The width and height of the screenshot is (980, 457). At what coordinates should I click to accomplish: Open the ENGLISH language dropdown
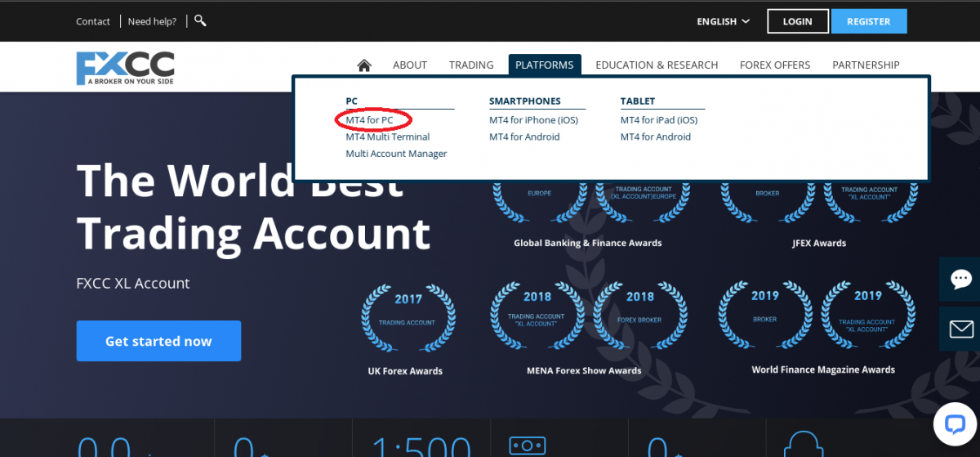tap(723, 21)
